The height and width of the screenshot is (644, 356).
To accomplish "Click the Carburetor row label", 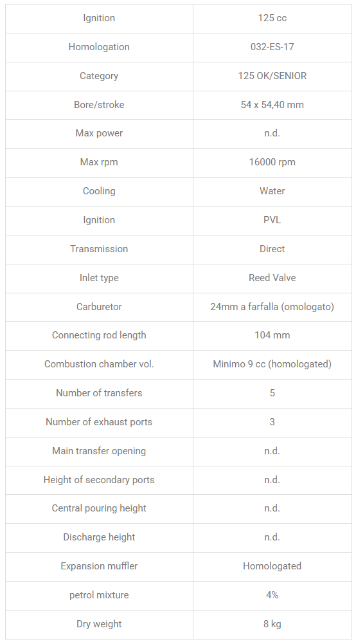I will pyautogui.click(x=99, y=307).
